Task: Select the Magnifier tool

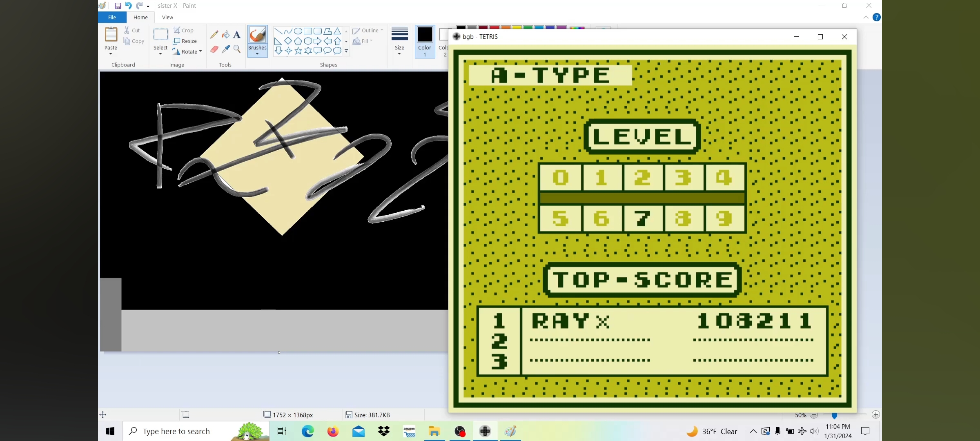Action: (x=237, y=49)
